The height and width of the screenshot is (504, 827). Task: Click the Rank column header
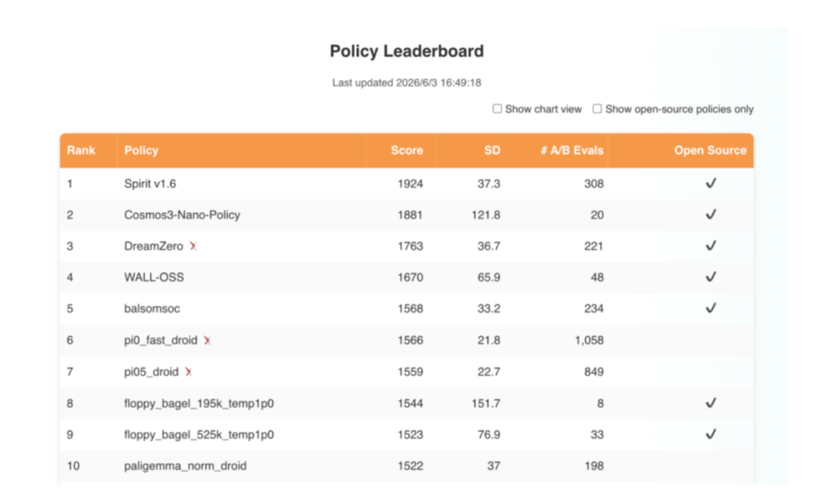(81, 151)
